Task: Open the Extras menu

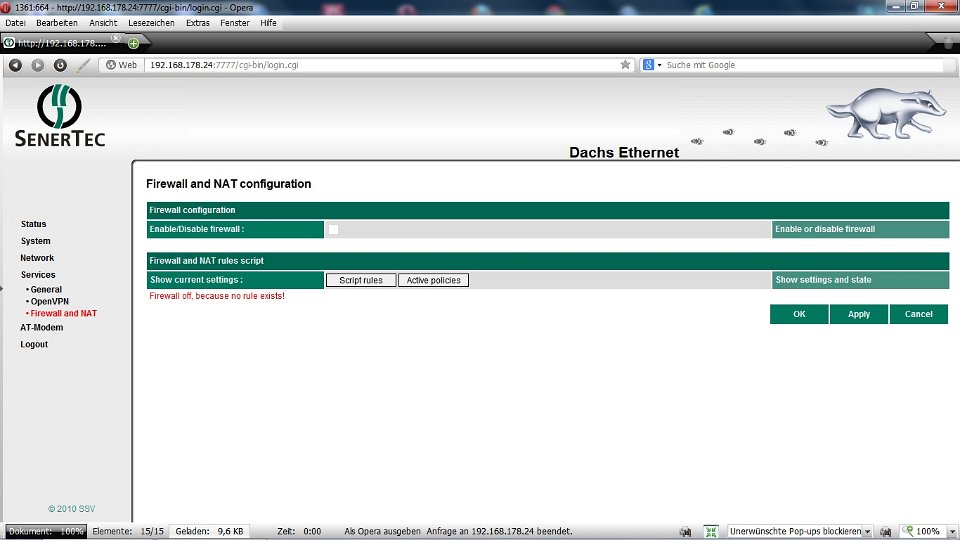Action: [x=198, y=22]
